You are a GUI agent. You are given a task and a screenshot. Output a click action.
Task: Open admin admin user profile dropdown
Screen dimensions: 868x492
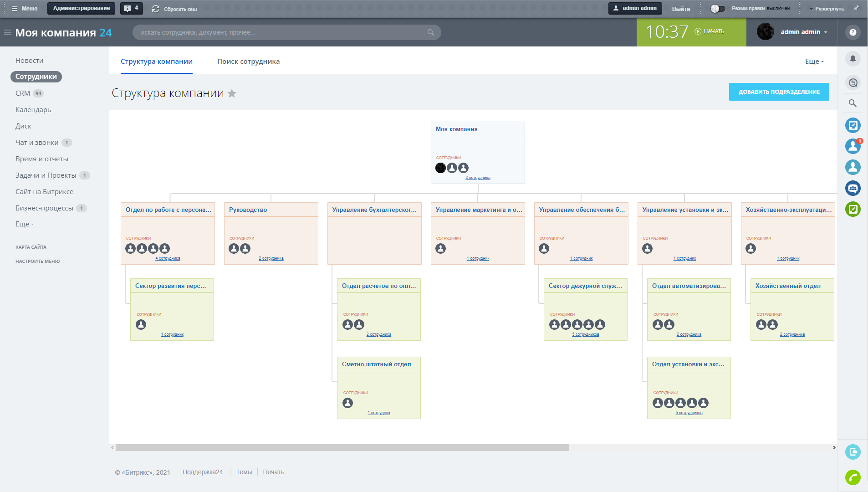coord(792,32)
